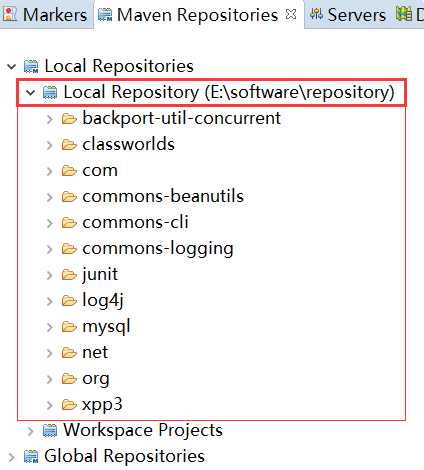
Task: Select the Workspace Projects label
Action: pos(143,430)
